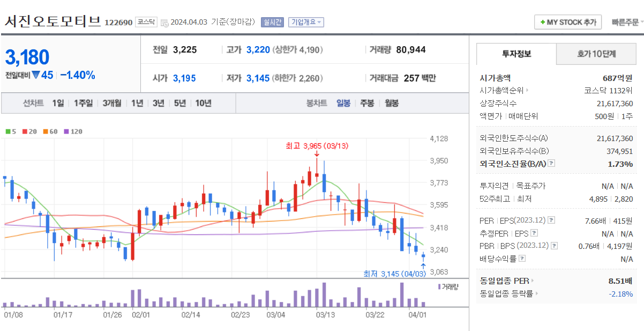Select the 1주일 line chart period

click(x=83, y=103)
